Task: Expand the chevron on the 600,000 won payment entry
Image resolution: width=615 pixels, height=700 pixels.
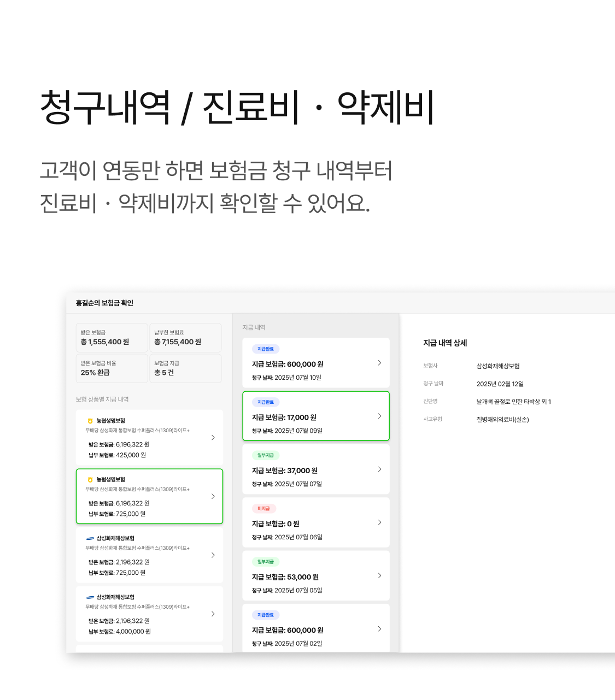Action: (379, 363)
